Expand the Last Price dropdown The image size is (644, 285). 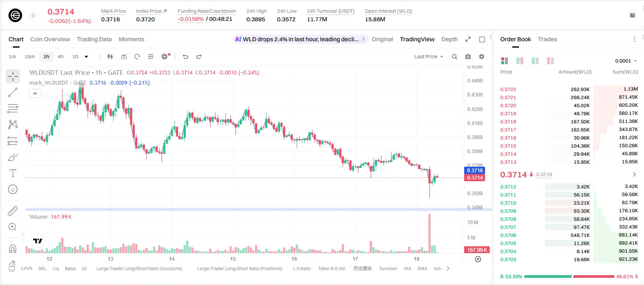pyautogui.click(x=428, y=57)
